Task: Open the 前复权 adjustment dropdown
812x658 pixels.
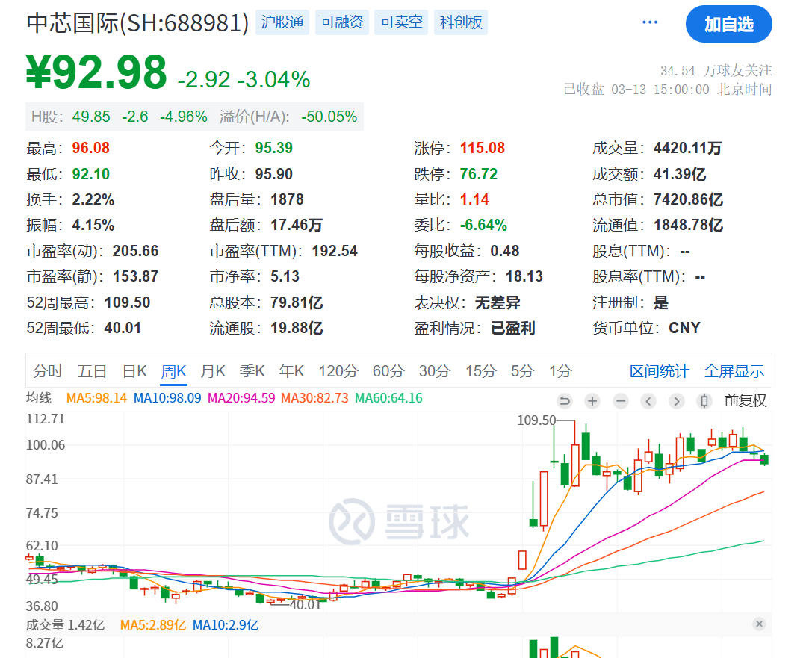Action: pyautogui.click(x=745, y=401)
